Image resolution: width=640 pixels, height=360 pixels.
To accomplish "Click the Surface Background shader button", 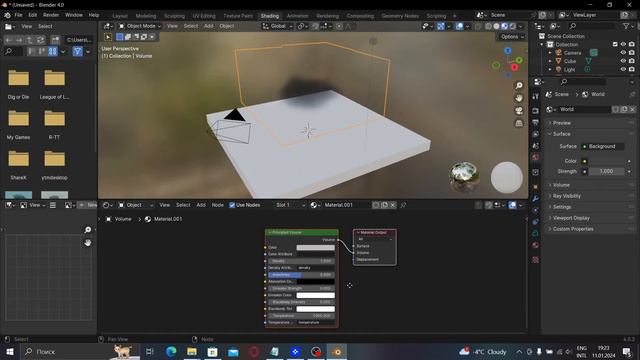I will (602, 146).
